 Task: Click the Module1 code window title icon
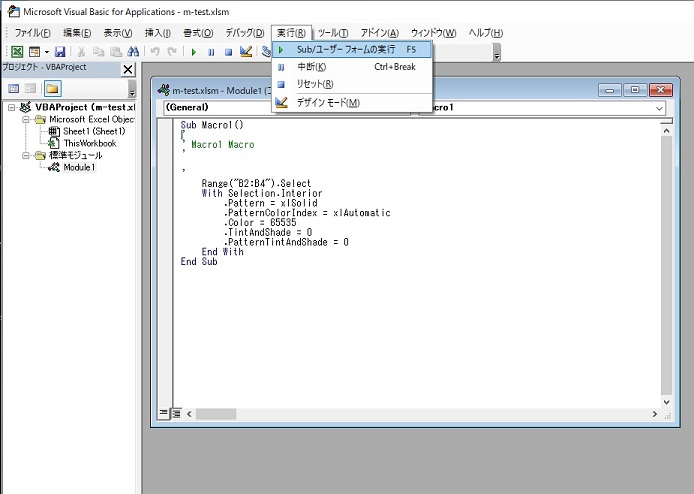coord(163,90)
